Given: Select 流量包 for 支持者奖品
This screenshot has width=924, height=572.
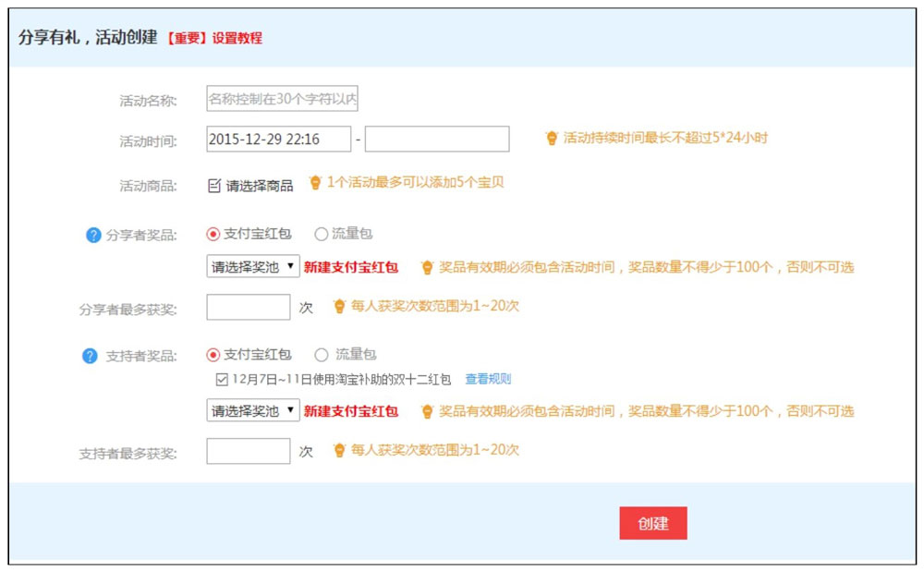Looking at the screenshot, I should 319,354.
